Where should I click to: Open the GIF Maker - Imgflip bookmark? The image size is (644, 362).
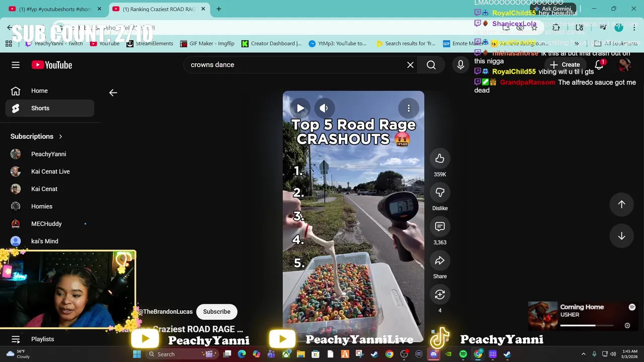click(x=207, y=44)
